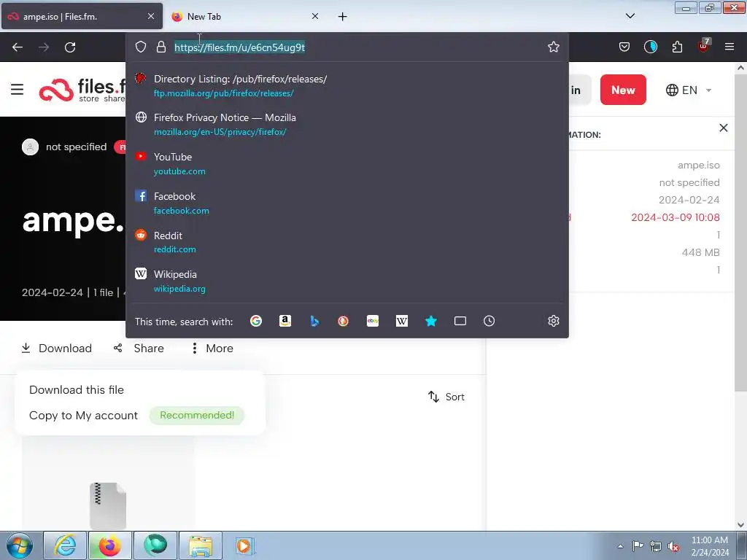Click muted volume tray icon

coord(673,546)
